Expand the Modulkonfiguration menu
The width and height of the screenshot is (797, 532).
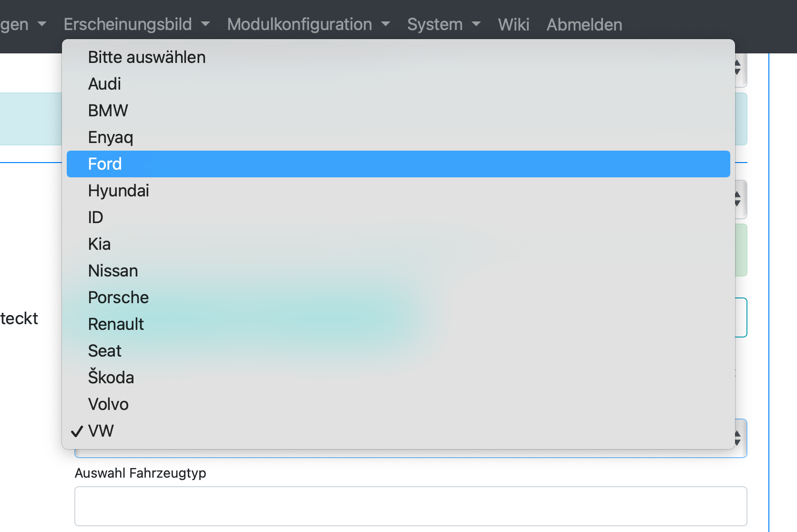(308, 24)
